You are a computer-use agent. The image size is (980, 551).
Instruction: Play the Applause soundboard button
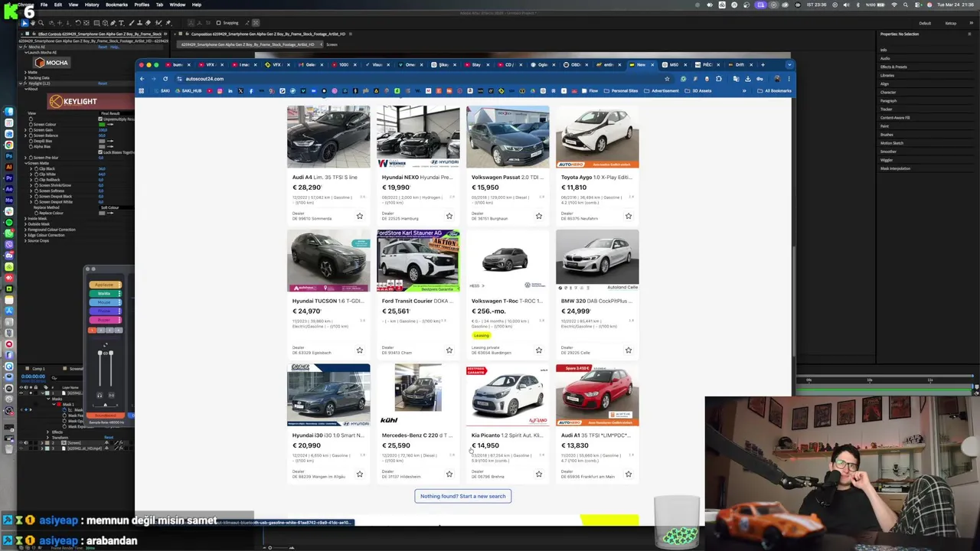click(105, 285)
